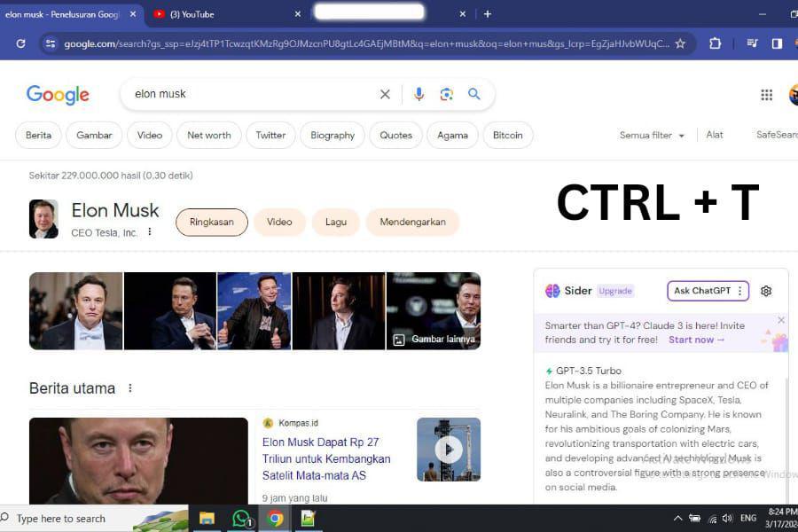Open the green notepad app in taskbar

point(308,519)
